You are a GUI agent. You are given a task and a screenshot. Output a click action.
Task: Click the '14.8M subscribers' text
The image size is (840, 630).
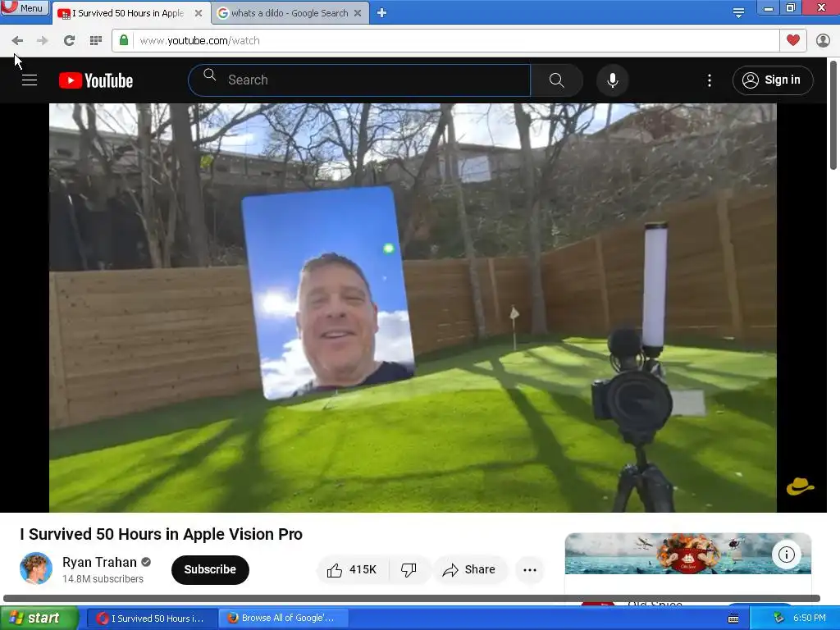pos(103,579)
